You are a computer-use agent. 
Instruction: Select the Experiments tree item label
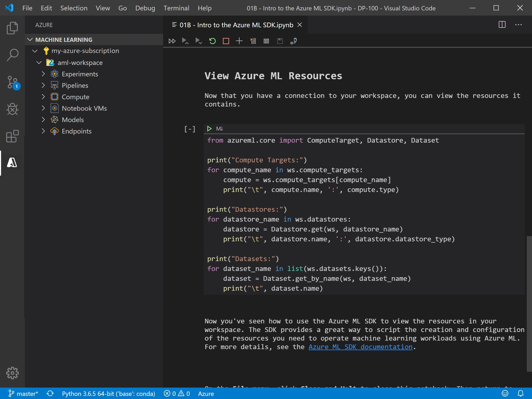(80, 74)
